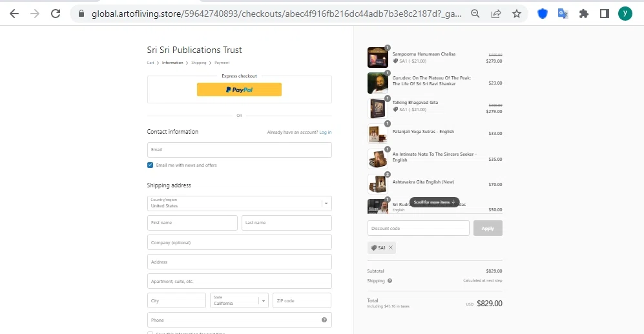This screenshot has width=644, height=334.
Task: Click the Sri Sri Publications Trust title
Action: [x=194, y=50]
